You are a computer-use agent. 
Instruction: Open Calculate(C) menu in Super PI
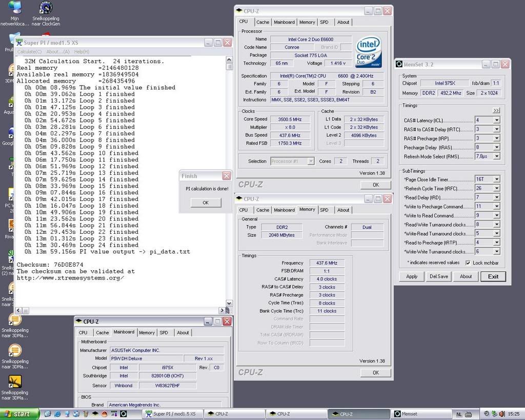tap(29, 52)
